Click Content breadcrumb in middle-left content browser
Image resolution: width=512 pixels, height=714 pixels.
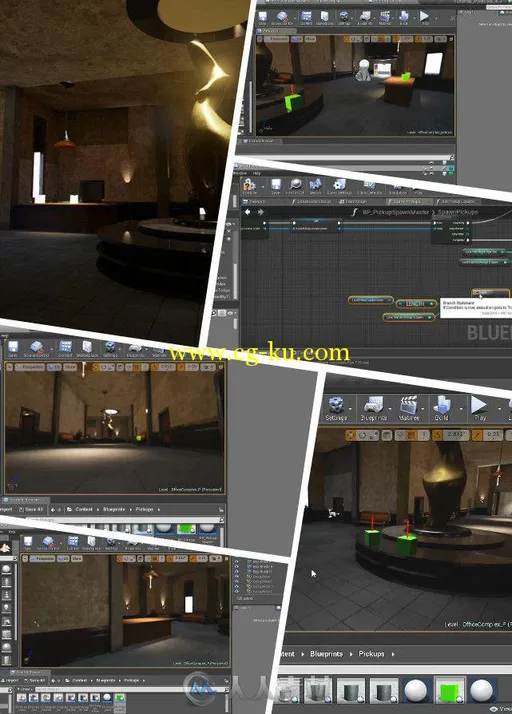(x=83, y=509)
